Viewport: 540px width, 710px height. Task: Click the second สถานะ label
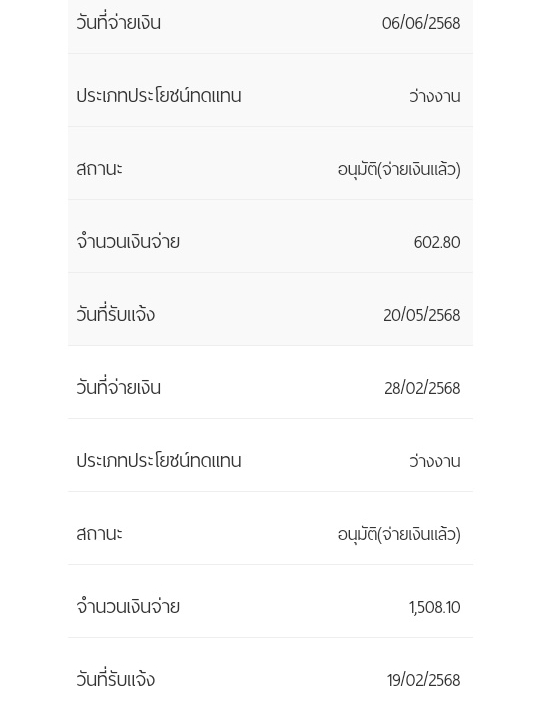[x=100, y=534]
